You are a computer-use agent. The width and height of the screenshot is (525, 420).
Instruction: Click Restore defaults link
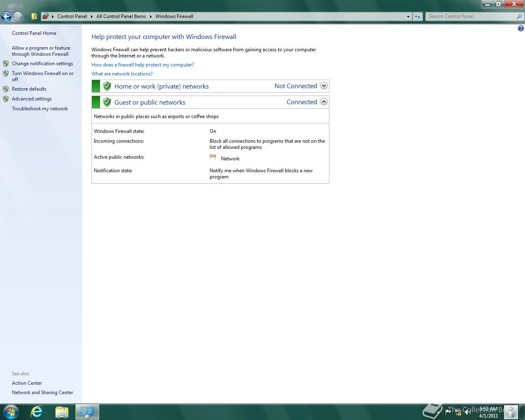[x=29, y=89]
